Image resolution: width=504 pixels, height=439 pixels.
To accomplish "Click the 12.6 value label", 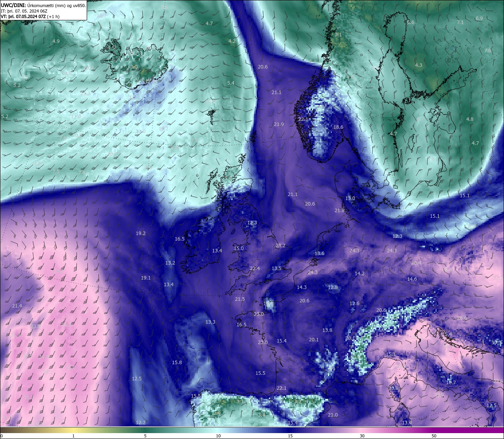I will [x=354, y=303].
